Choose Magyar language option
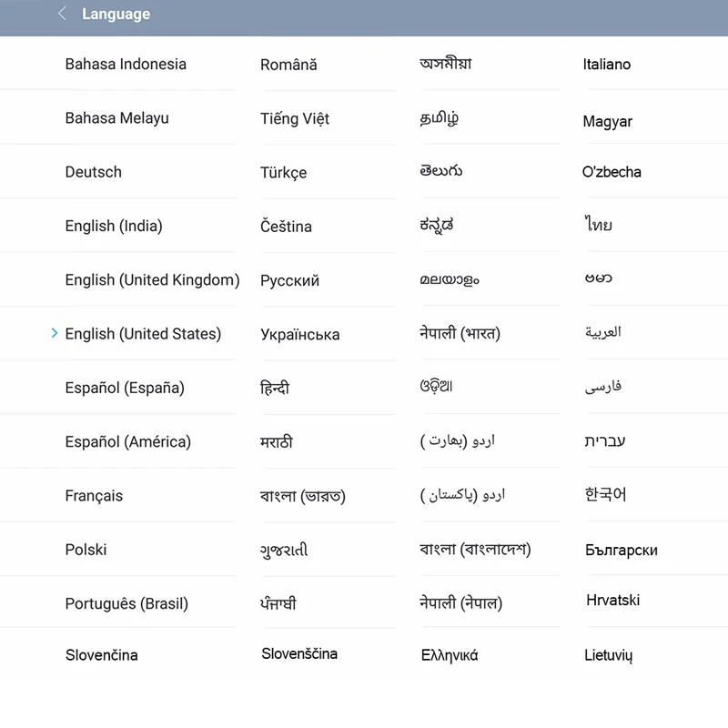This screenshot has width=728, height=728. (607, 122)
